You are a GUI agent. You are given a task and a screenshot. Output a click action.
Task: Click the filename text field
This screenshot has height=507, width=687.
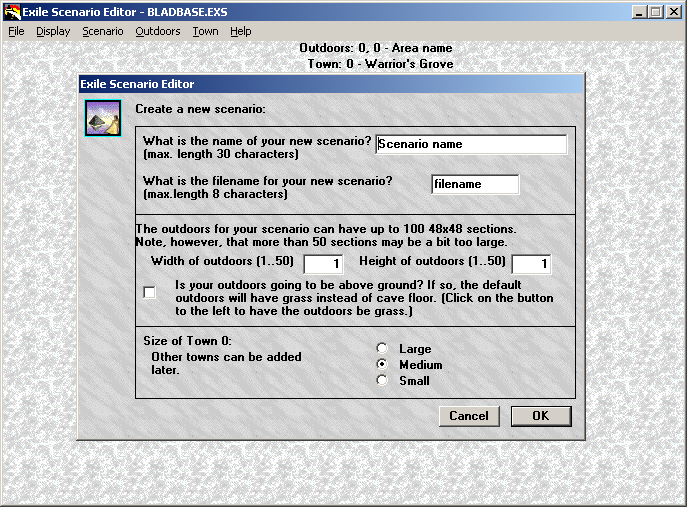(475, 184)
